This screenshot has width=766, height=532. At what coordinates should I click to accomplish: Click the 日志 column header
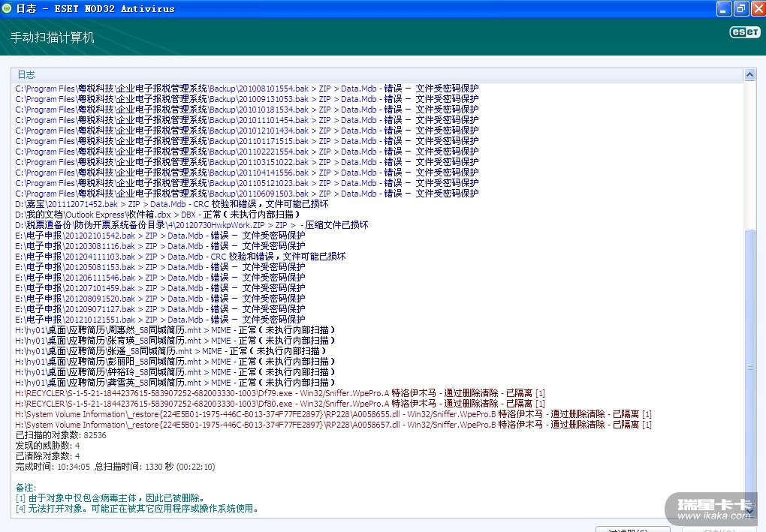point(377,75)
